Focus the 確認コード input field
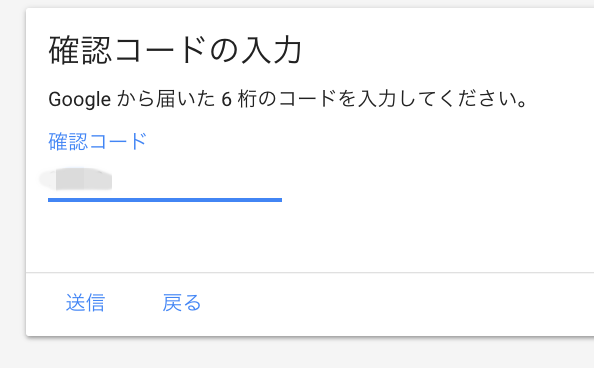This screenshot has width=594, height=368. [x=165, y=180]
